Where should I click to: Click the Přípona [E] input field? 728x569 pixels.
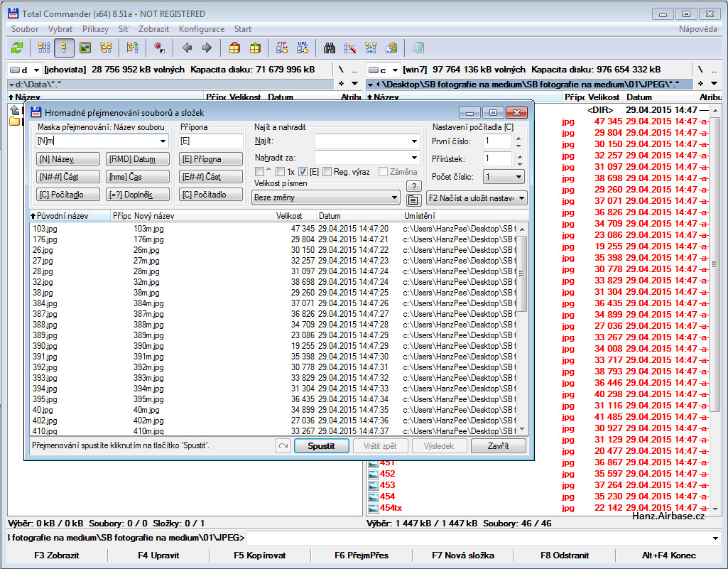click(x=211, y=141)
